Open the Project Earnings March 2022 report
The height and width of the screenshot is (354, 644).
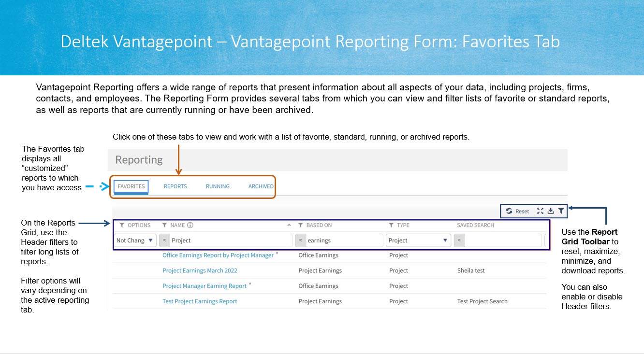click(200, 270)
